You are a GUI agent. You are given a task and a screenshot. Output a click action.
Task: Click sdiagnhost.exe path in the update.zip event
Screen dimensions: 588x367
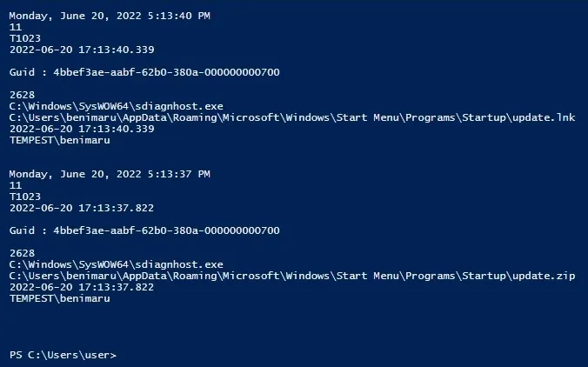(116, 264)
